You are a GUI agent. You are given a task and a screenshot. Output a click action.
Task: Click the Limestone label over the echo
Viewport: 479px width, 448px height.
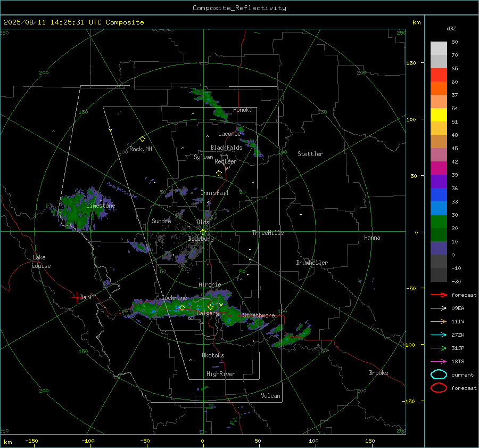pyautogui.click(x=101, y=206)
